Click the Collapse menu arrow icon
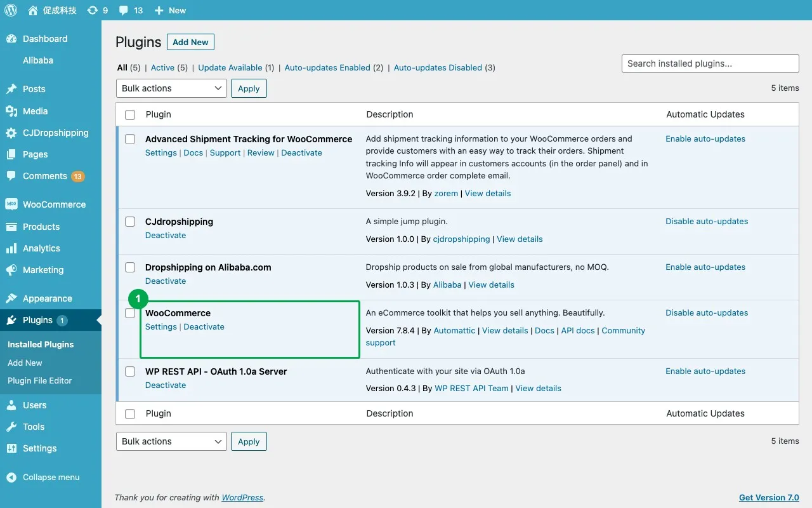Image resolution: width=812 pixels, height=508 pixels. [x=11, y=478]
